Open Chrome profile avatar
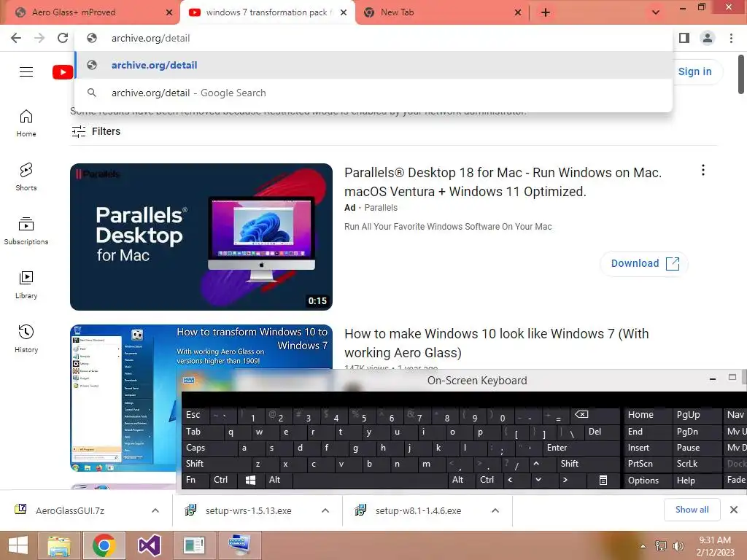This screenshot has width=747, height=560. [708, 38]
